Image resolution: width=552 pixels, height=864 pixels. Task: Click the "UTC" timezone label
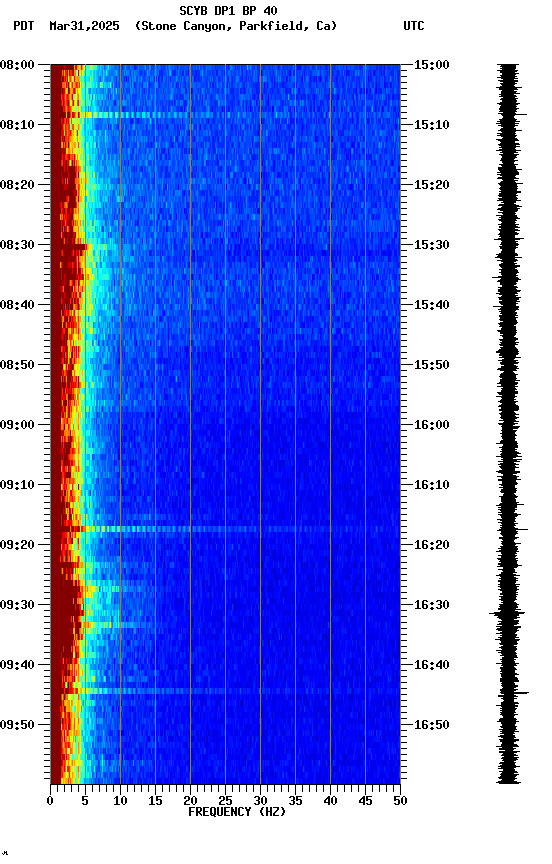(414, 26)
